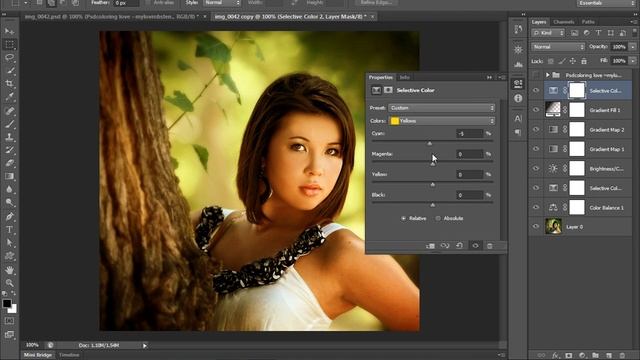
Task: Open the Colors dropdown showing Yellows
Action: [442, 121]
